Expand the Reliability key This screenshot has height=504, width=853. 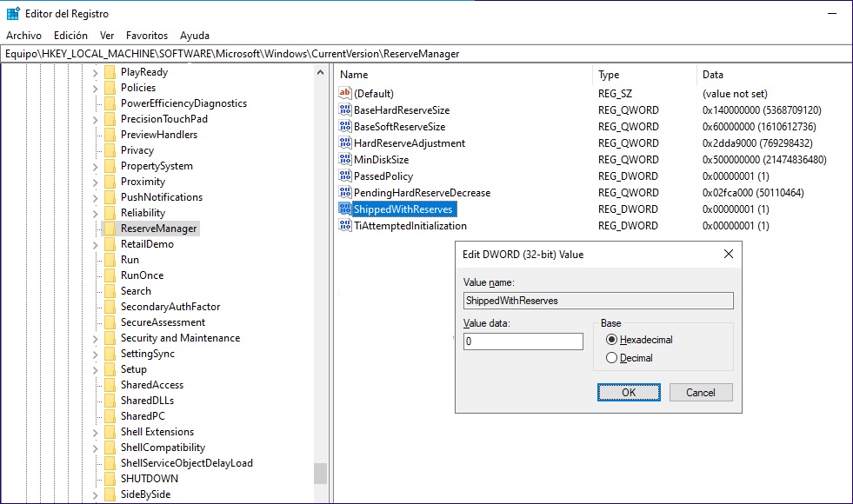click(95, 213)
